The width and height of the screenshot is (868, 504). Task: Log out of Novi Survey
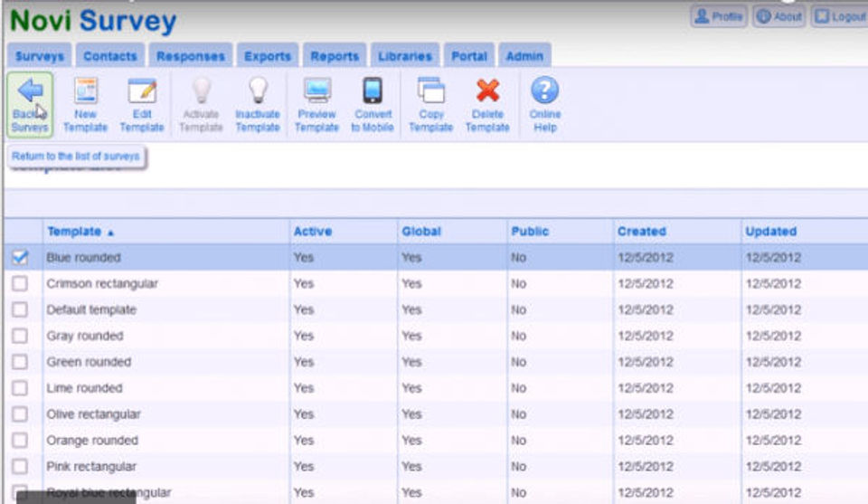(840, 16)
